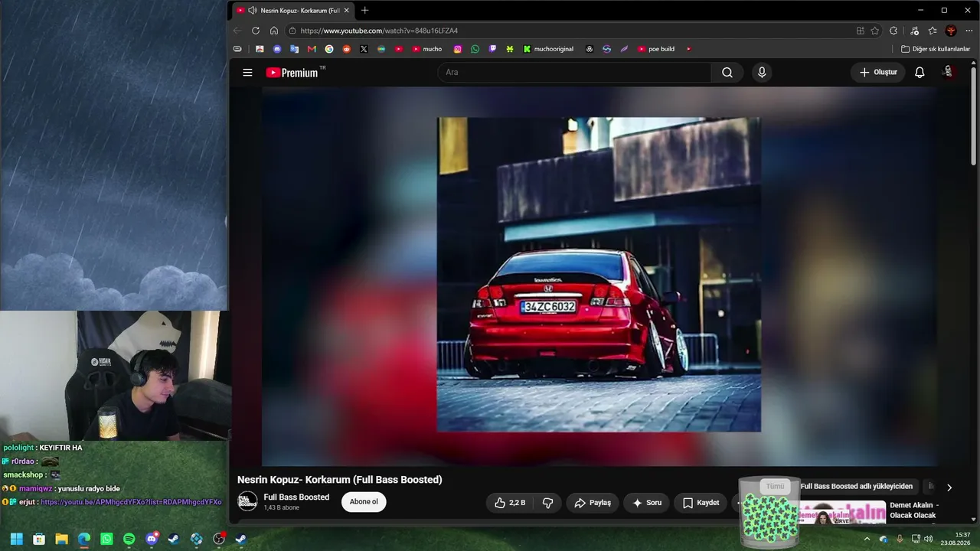The image size is (980, 551).
Task: Open the Oluştur create menu
Action: pyautogui.click(x=878, y=73)
